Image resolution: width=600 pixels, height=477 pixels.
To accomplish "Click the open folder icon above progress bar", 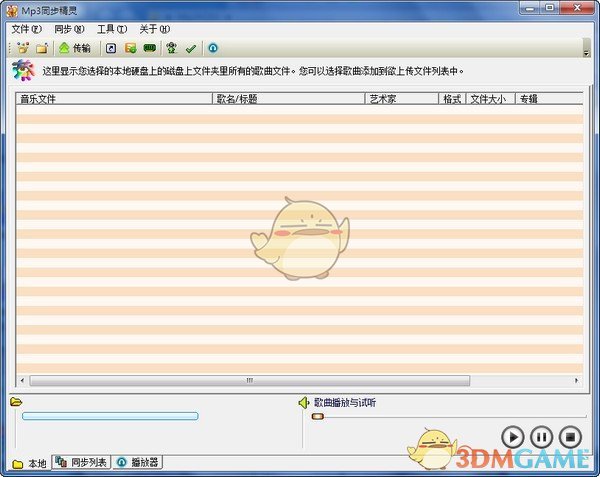I will pyautogui.click(x=16, y=402).
